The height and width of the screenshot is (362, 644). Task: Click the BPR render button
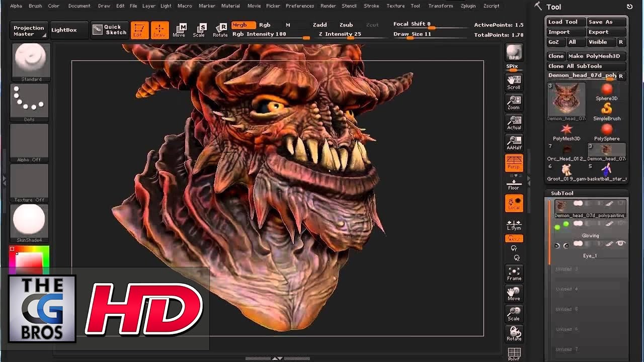click(x=514, y=52)
